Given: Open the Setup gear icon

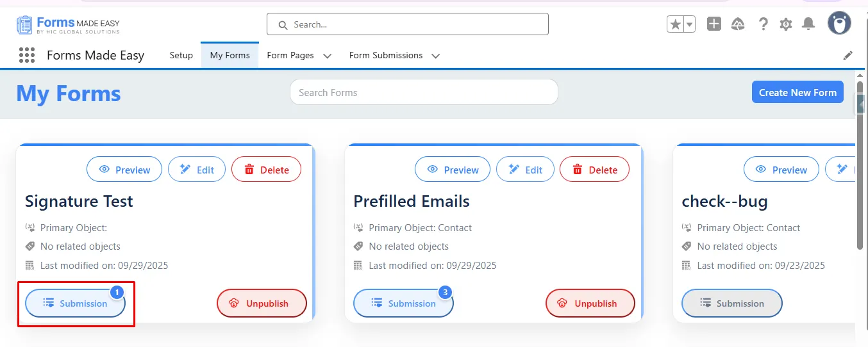Looking at the screenshot, I should 786,24.
